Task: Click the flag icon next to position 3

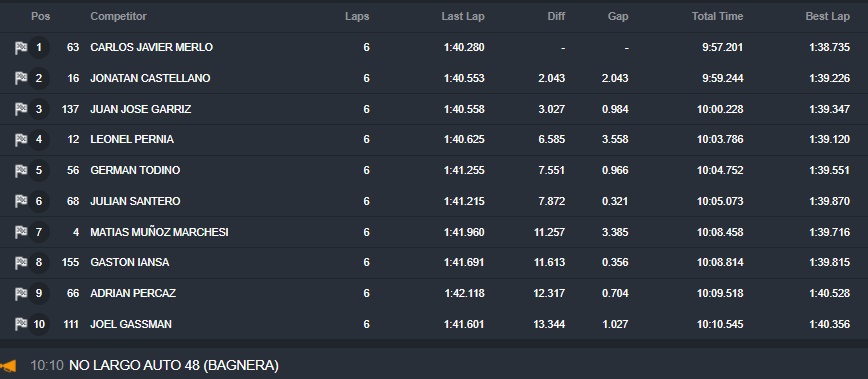Action: (21, 109)
